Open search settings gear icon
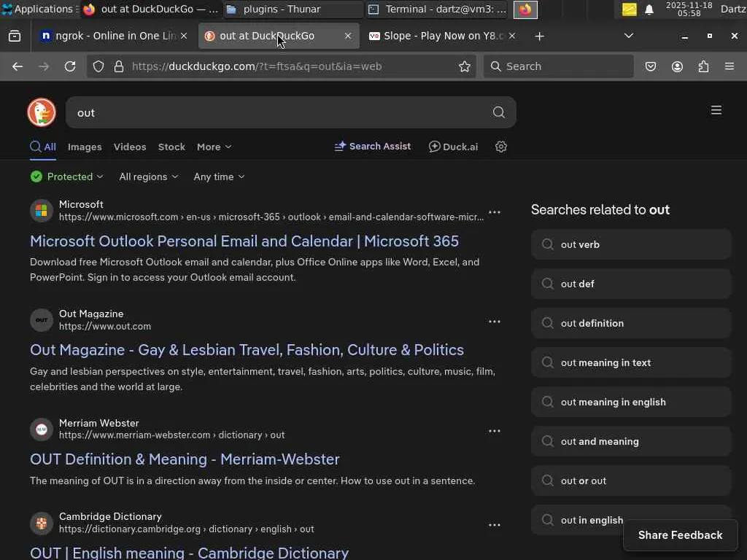Viewport: 747px width, 560px height. (x=500, y=147)
